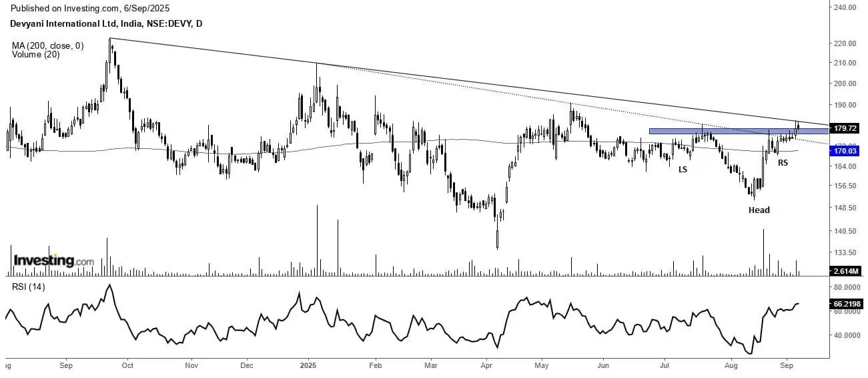Click the 2025 year label on time axis

click(308, 365)
